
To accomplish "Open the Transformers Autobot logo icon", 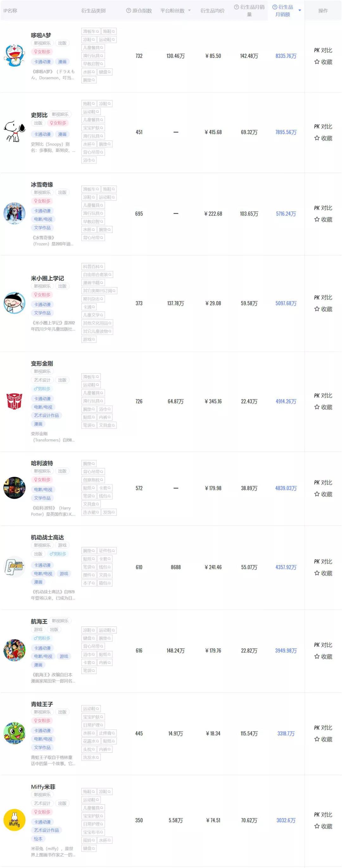I will point(14,401).
